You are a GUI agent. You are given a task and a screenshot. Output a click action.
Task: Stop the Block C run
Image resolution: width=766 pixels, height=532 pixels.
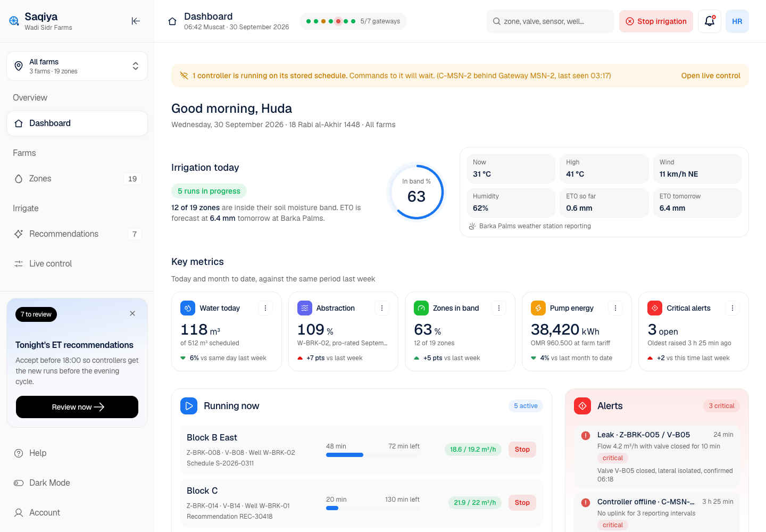point(522,503)
